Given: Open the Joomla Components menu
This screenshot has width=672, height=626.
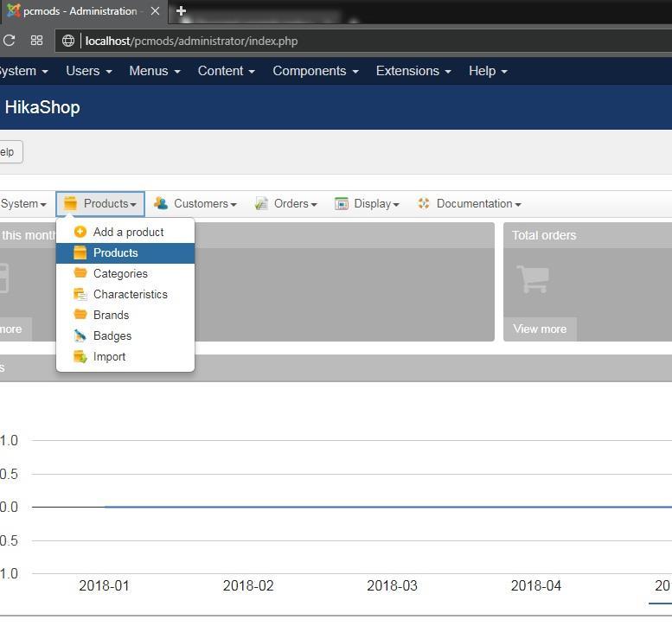Looking at the screenshot, I should (316, 71).
